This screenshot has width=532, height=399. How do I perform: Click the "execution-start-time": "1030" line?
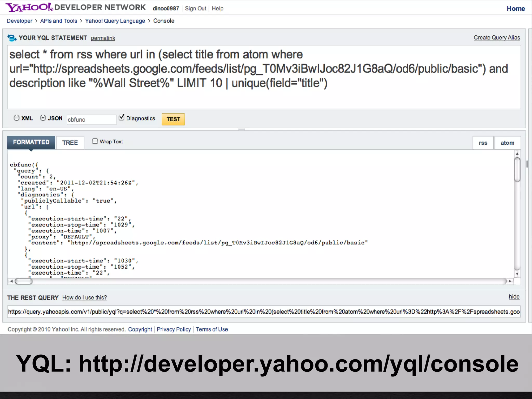pos(83,261)
